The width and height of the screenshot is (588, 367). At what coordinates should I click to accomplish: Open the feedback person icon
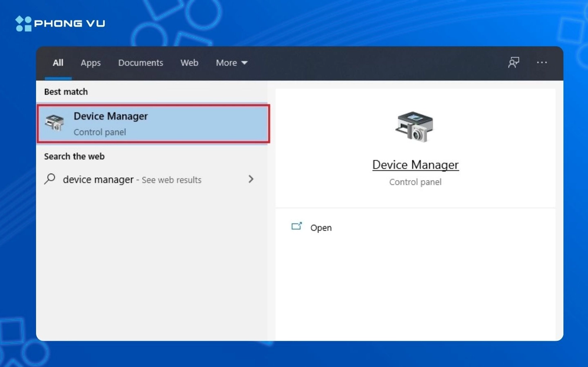click(x=513, y=63)
